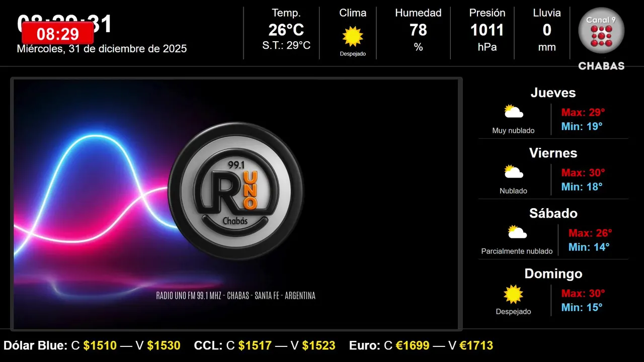
Task: Click the Humedad label
Action: 418,13
